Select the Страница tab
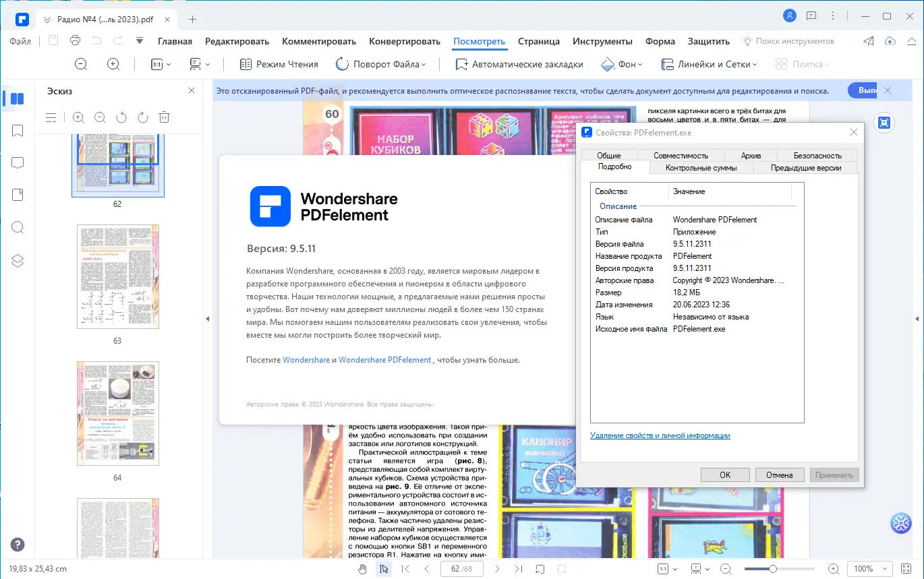924x579 pixels. pyautogui.click(x=539, y=41)
